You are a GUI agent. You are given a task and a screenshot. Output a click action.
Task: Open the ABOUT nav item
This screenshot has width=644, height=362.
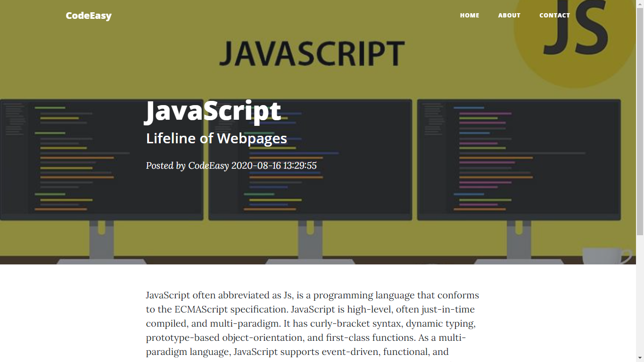click(x=509, y=16)
